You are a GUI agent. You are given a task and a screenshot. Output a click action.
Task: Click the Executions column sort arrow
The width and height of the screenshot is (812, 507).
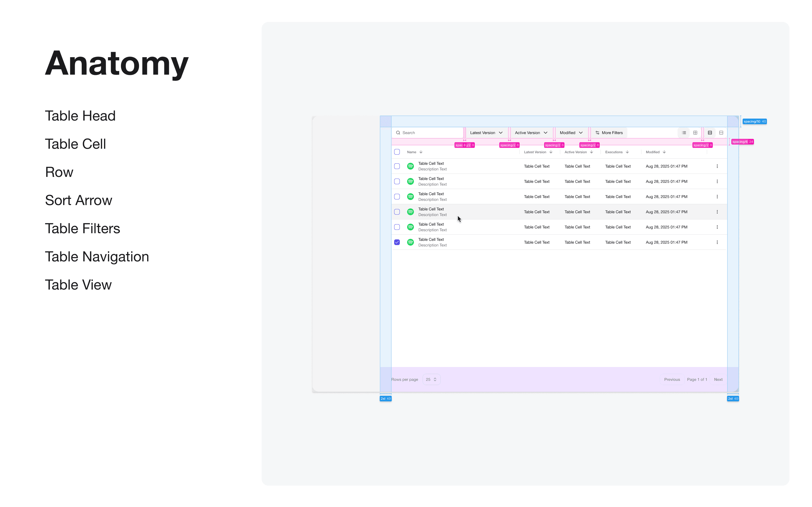[x=627, y=152]
